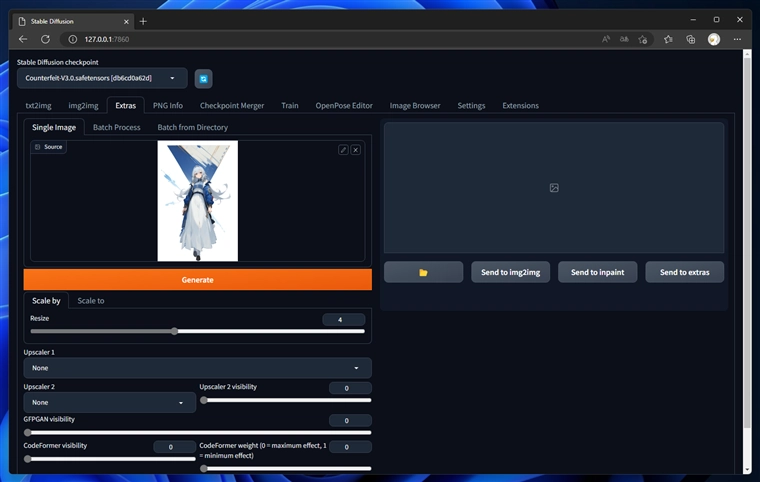
Task: Click the CodeFormer weight slider
Action: 285,468
